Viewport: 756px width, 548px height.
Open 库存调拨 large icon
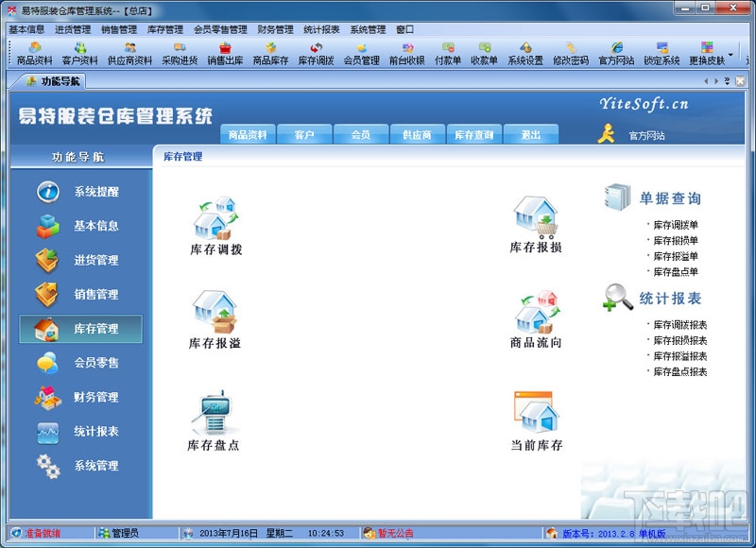[216, 225]
